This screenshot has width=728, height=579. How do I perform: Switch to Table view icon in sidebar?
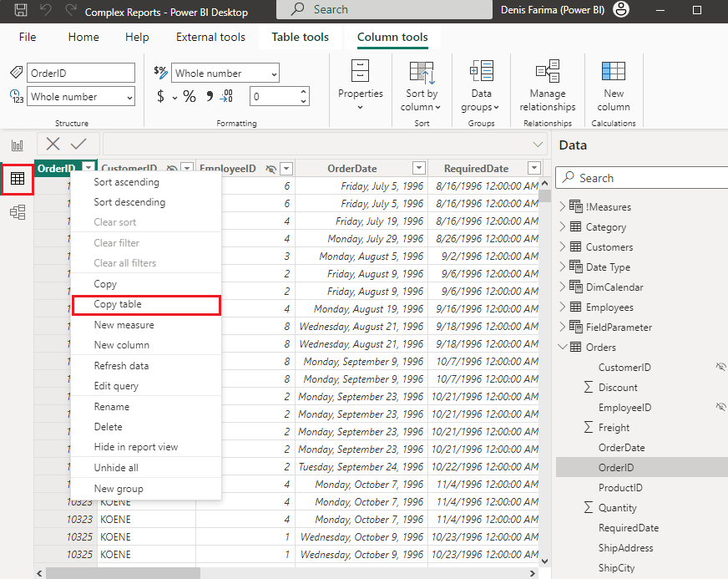point(18,179)
